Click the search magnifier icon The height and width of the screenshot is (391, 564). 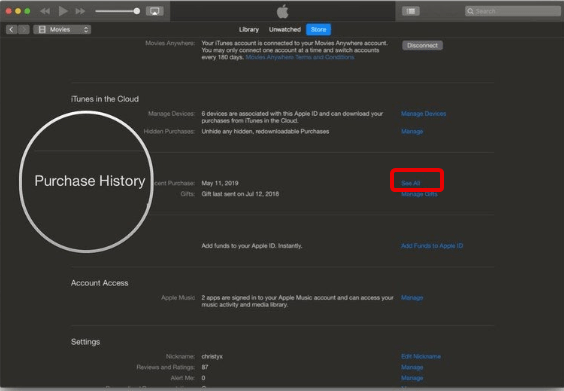[x=470, y=11]
